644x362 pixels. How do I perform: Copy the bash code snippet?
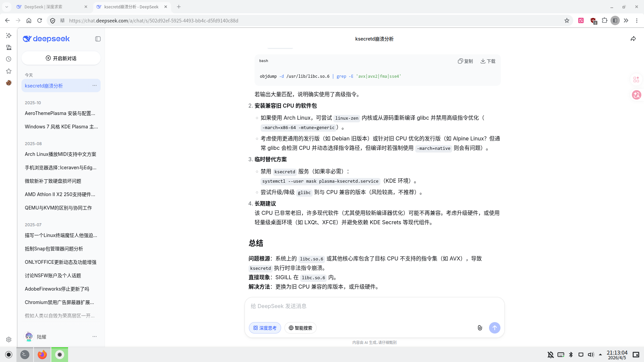[x=465, y=61]
